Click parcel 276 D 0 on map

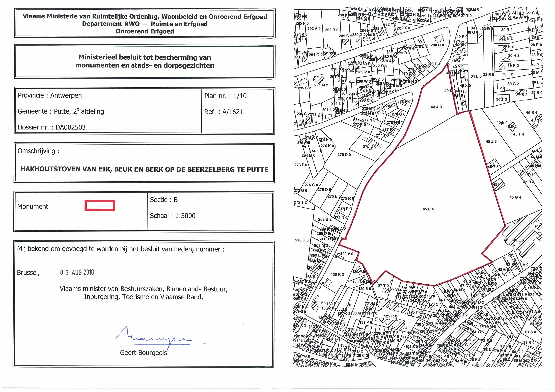point(344,155)
